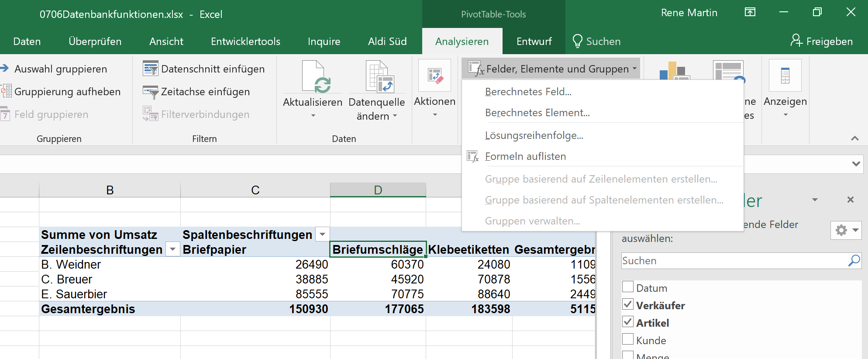
Task: Click the Anzeigen icon
Action: (x=785, y=76)
